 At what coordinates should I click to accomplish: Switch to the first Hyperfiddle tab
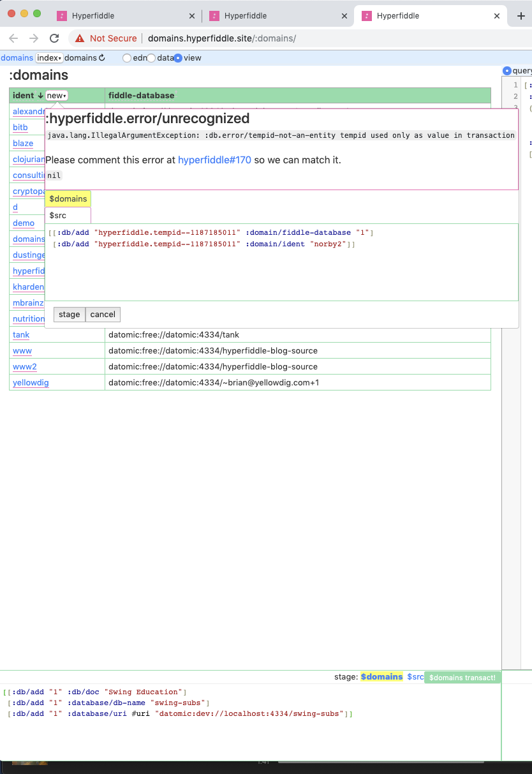125,16
